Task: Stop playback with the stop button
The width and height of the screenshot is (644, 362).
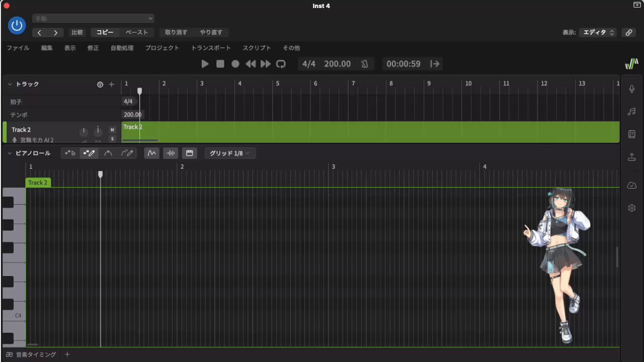Action: [220, 64]
